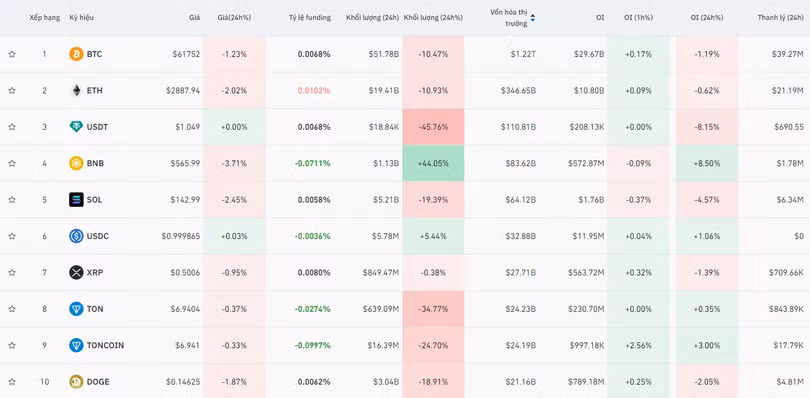This screenshot has width=810, height=398.
Task: Sort by Giá(24h%) column header
Action: [234, 18]
